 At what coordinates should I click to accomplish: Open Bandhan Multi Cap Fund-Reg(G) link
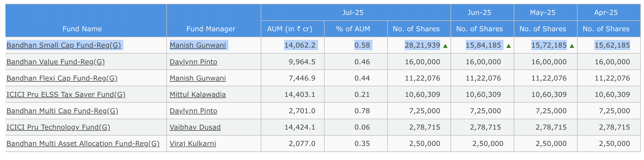click(62, 111)
